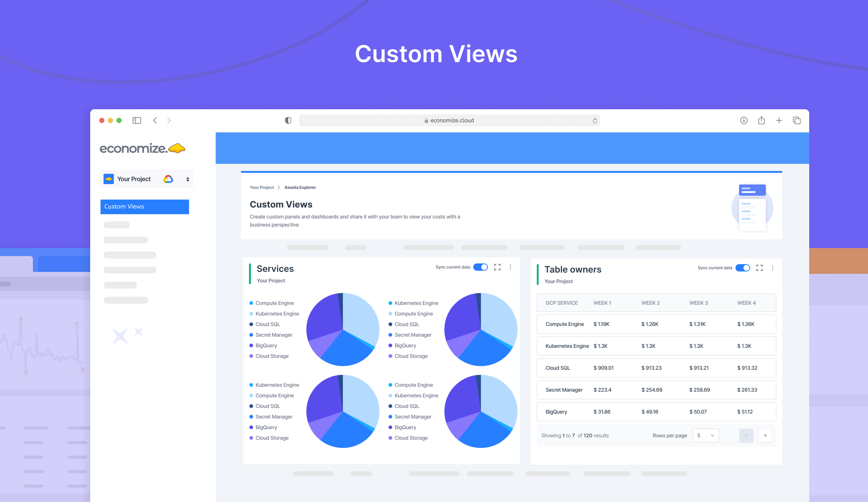Click the browser sidebar toggle icon
Screen dimensions: 868x502
tap(137, 121)
